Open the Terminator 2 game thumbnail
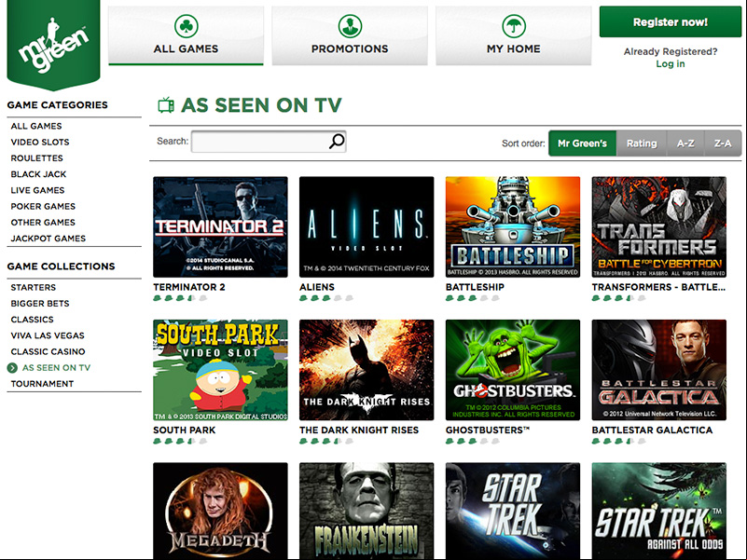The image size is (747, 560). [x=220, y=227]
